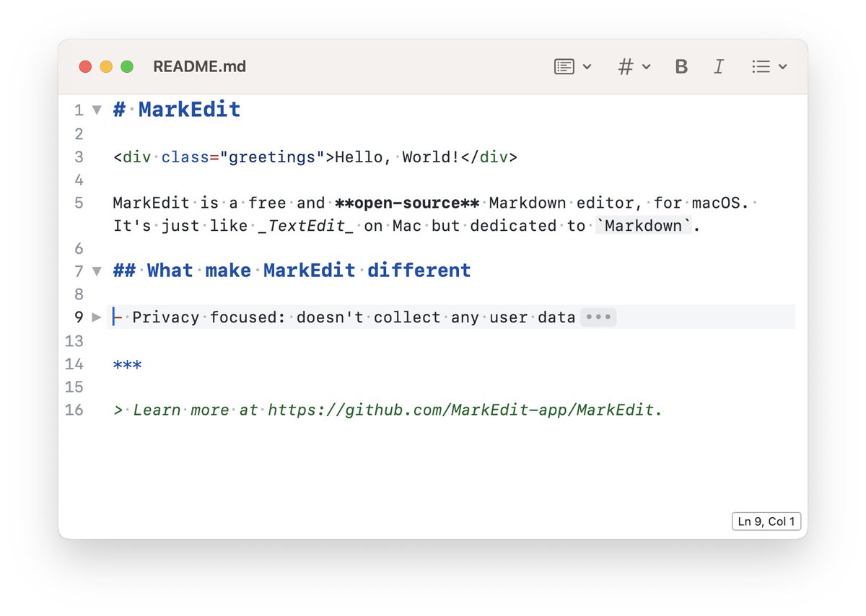Click line number 3 in the gutter

(x=79, y=157)
